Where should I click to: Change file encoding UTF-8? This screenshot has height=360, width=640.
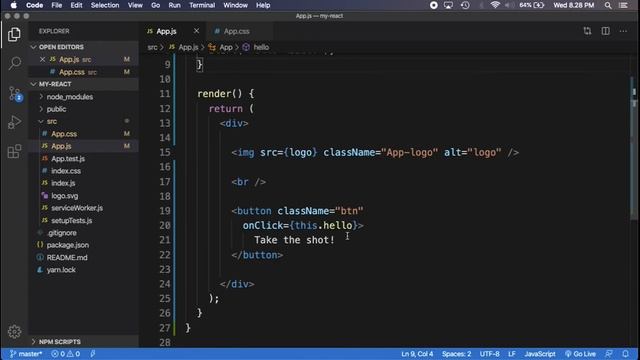click(x=489, y=354)
